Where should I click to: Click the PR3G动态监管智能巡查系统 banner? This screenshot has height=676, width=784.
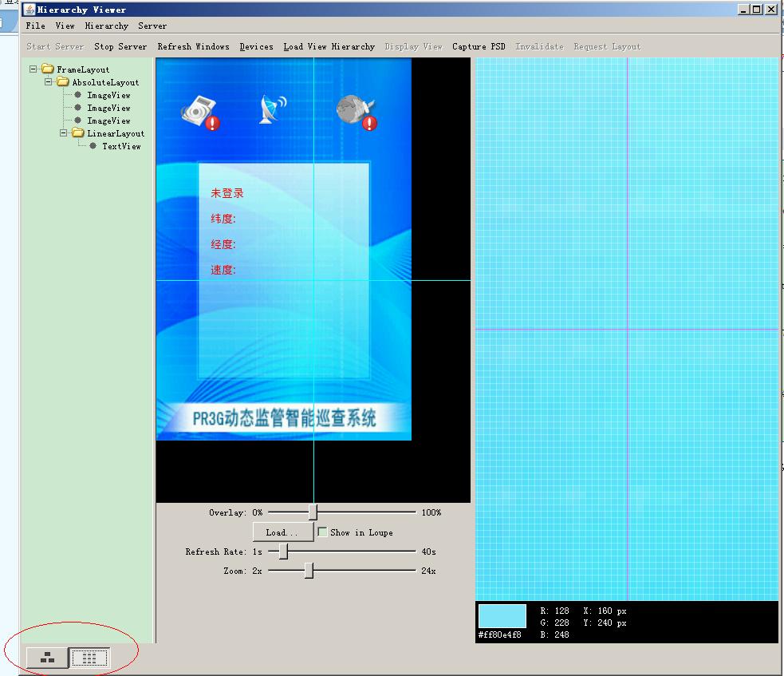pos(284,417)
